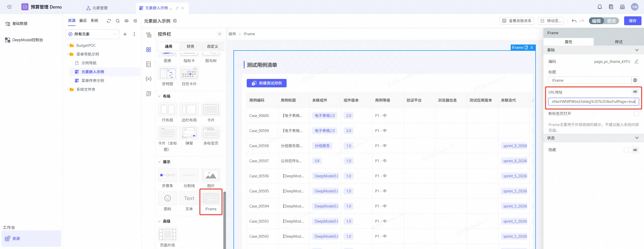Screen dimensions: 644x249
Task: Expand the BudgetPOC folder
Action: tap(68, 46)
